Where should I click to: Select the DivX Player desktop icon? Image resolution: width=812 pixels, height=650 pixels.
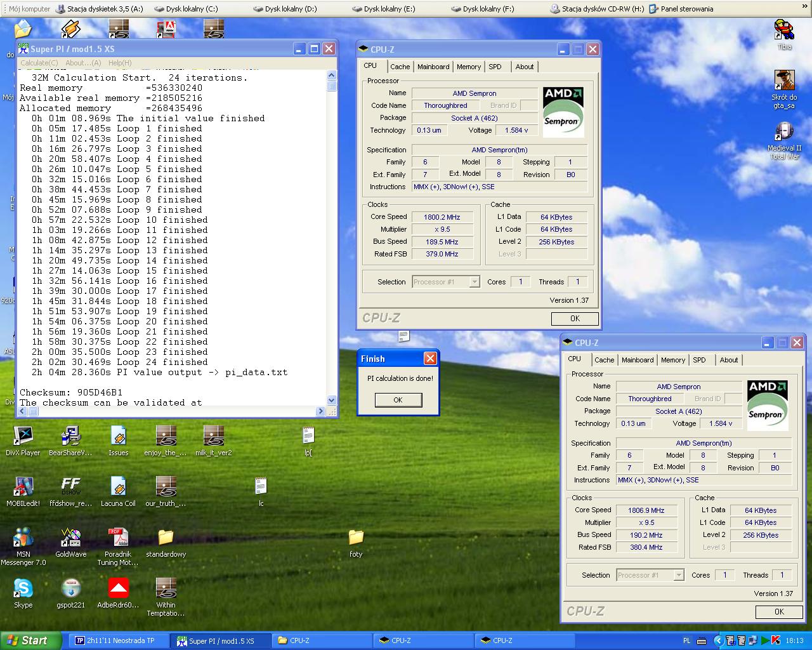tap(23, 441)
